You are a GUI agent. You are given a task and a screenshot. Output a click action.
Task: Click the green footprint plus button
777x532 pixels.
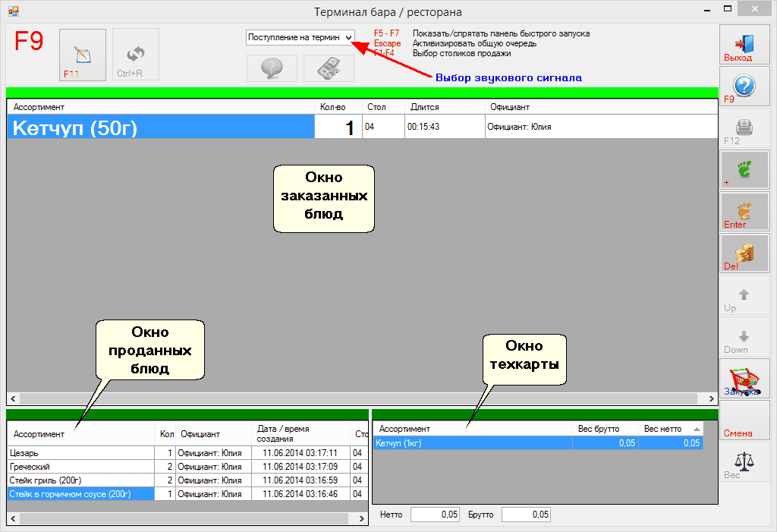[744, 169]
